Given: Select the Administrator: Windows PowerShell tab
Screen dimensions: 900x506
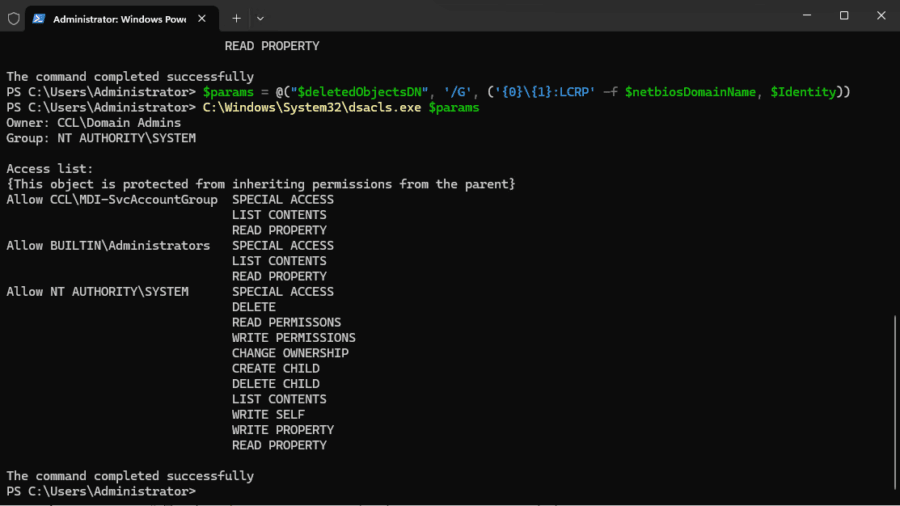Looking at the screenshot, I should [122, 19].
